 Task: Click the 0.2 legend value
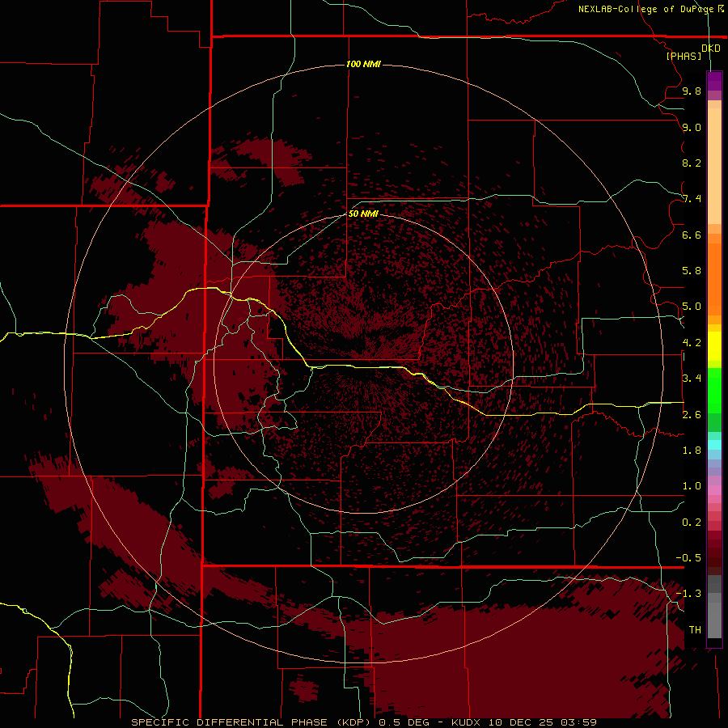(x=692, y=523)
